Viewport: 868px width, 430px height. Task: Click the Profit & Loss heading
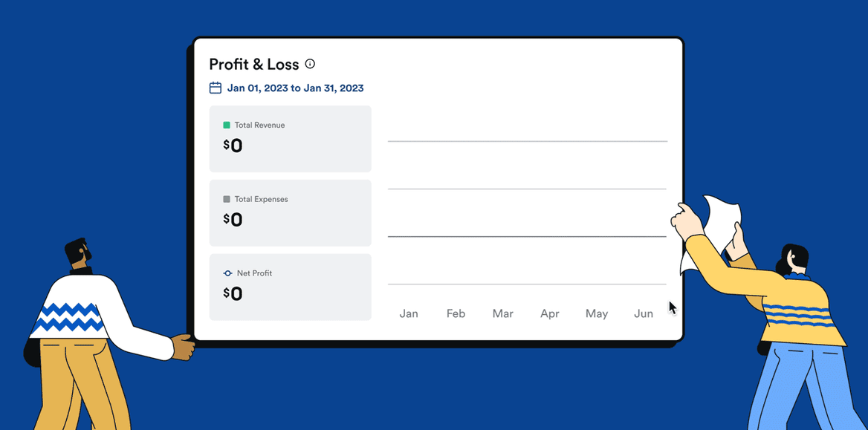[253, 64]
